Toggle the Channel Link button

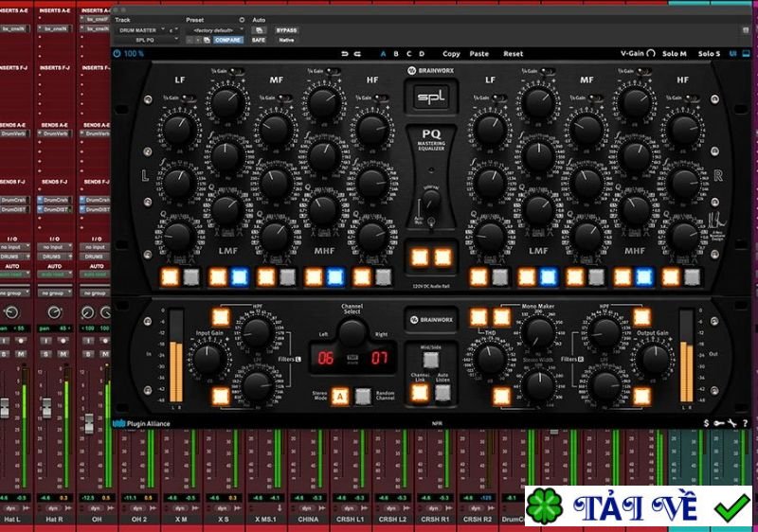pos(420,392)
